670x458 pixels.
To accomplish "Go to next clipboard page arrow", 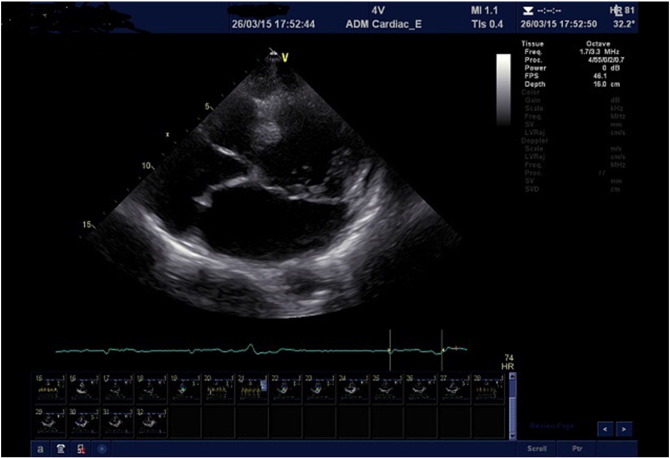I will [x=624, y=428].
